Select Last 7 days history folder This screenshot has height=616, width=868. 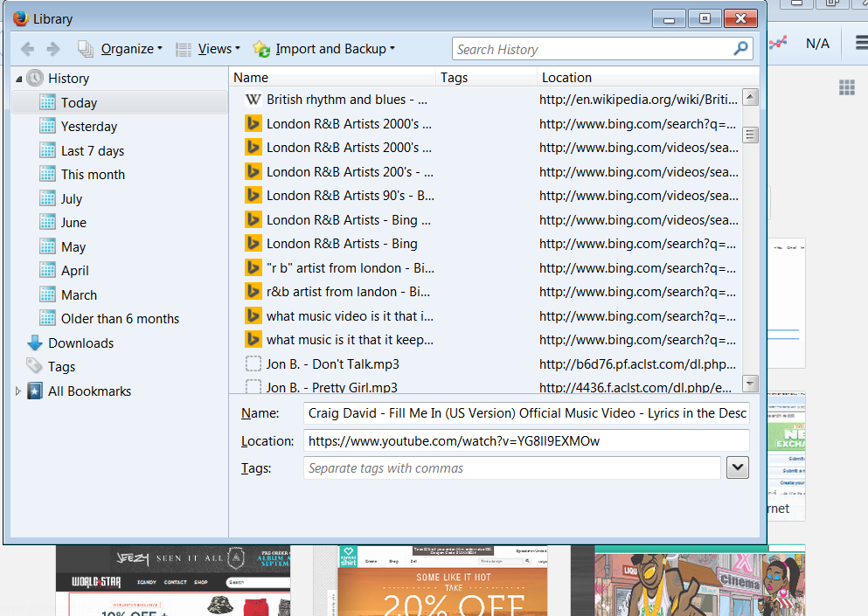(x=119, y=151)
